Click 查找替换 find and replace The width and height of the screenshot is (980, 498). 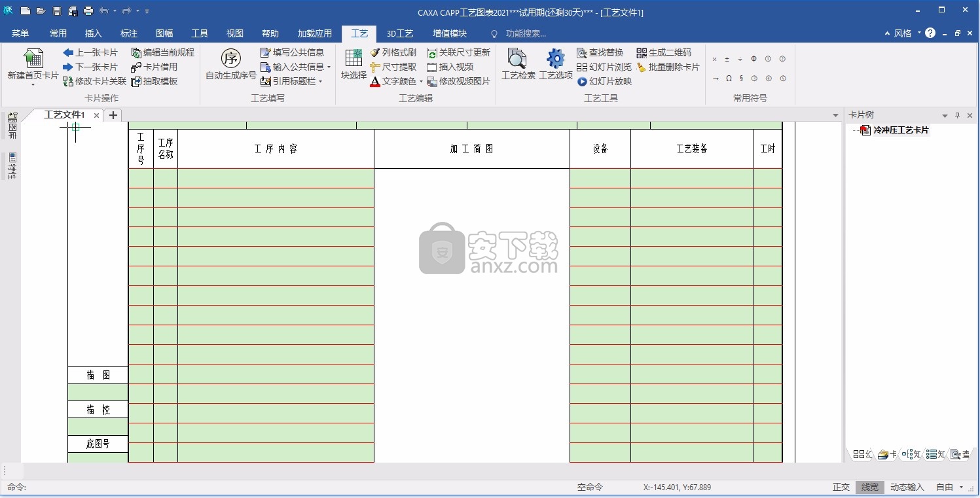coord(600,52)
